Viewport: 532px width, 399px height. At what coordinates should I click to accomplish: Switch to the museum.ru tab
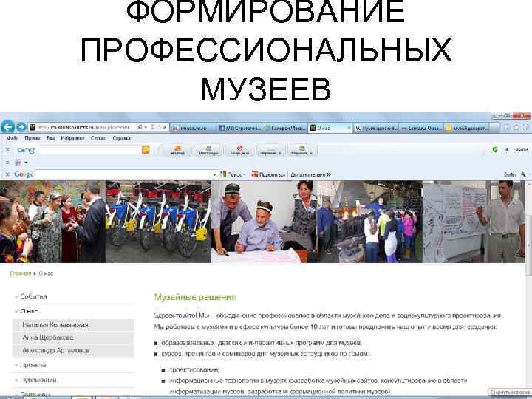point(193,128)
